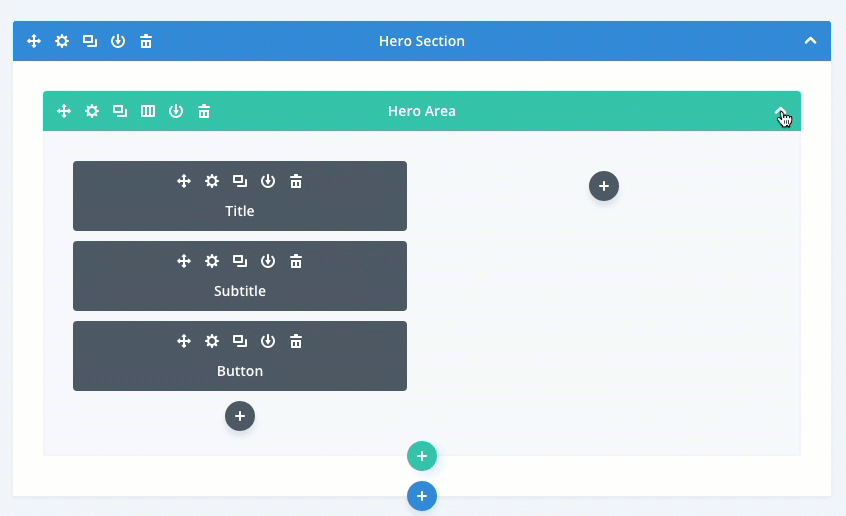Open Hero Area row settings
Screen dimensions: 846x516
(92, 111)
